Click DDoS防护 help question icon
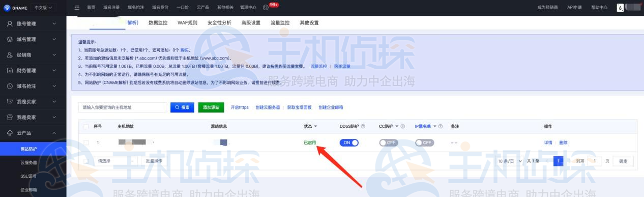 click(x=363, y=126)
